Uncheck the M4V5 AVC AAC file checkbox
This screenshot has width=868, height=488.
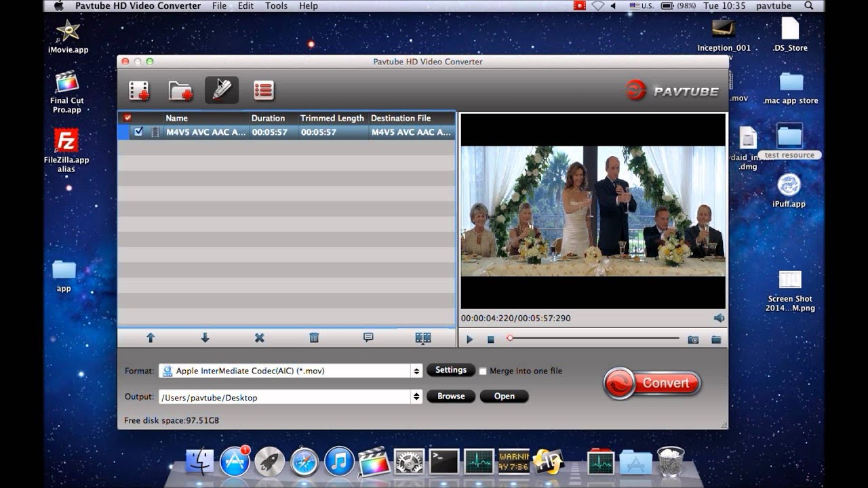coord(139,132)
